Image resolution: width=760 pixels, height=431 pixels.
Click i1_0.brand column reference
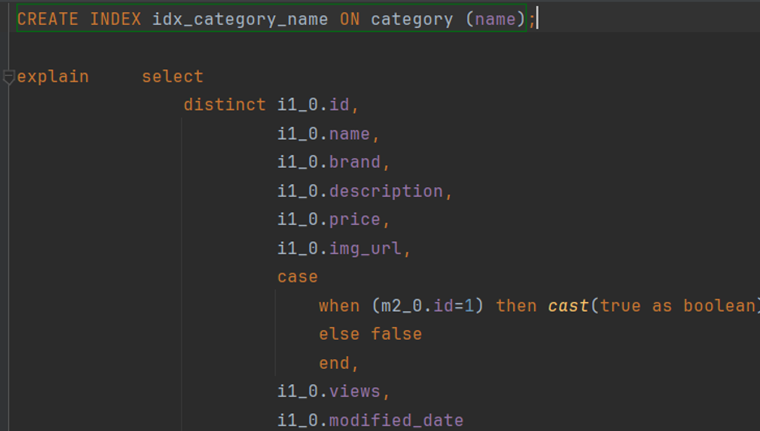click(329, 162)
